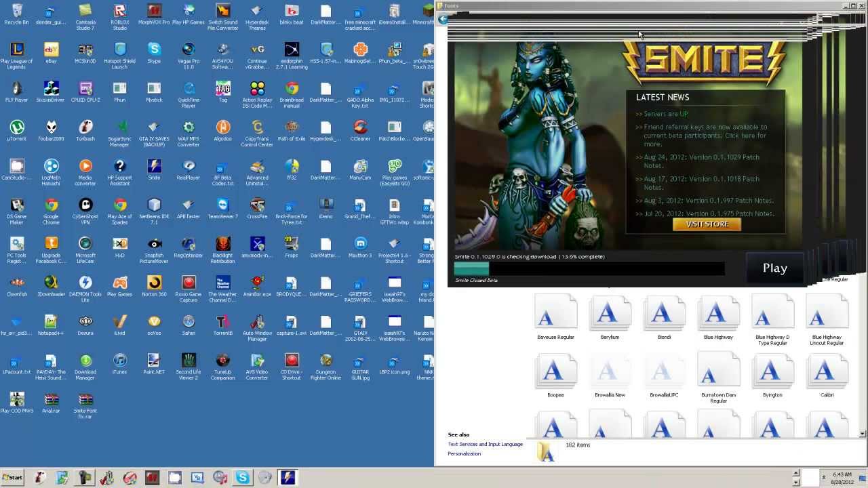Launch foobar2000 from desktop
This screenshot has height=488, width=868.
[x=51, y=131]
